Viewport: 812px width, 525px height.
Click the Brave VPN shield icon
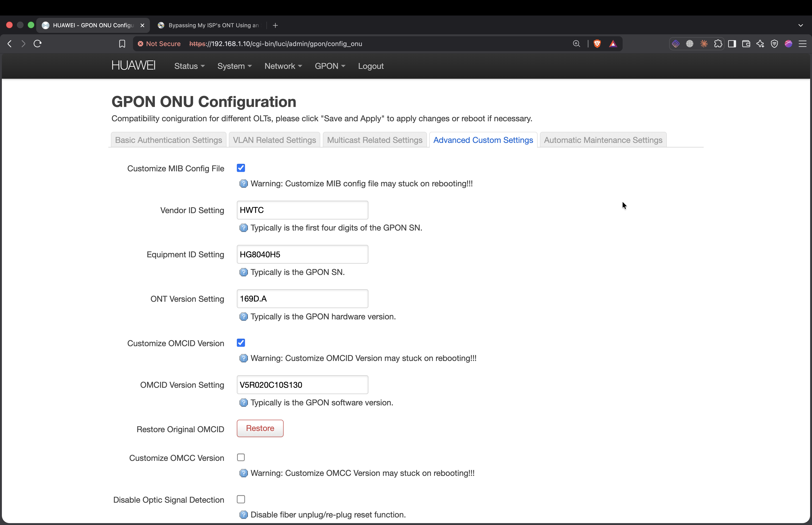click(x=774, y=44)
